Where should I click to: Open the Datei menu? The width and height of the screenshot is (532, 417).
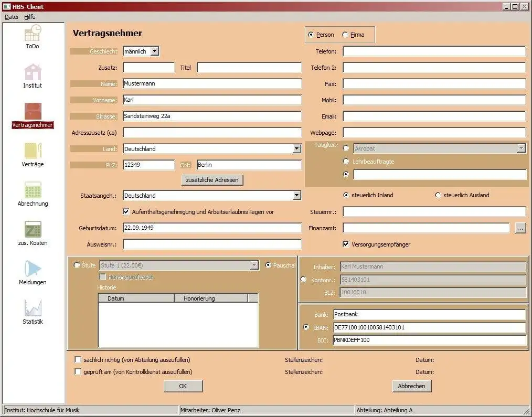[x=11, y=17]
